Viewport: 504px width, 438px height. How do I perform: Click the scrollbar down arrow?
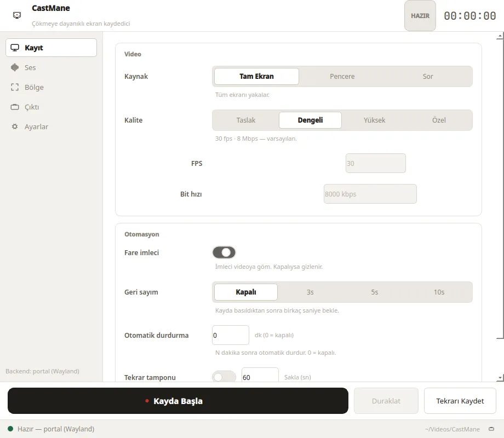500,378
